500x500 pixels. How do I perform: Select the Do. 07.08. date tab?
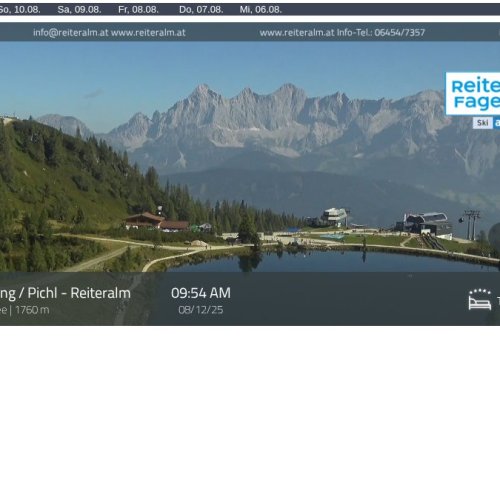point(201,10)
